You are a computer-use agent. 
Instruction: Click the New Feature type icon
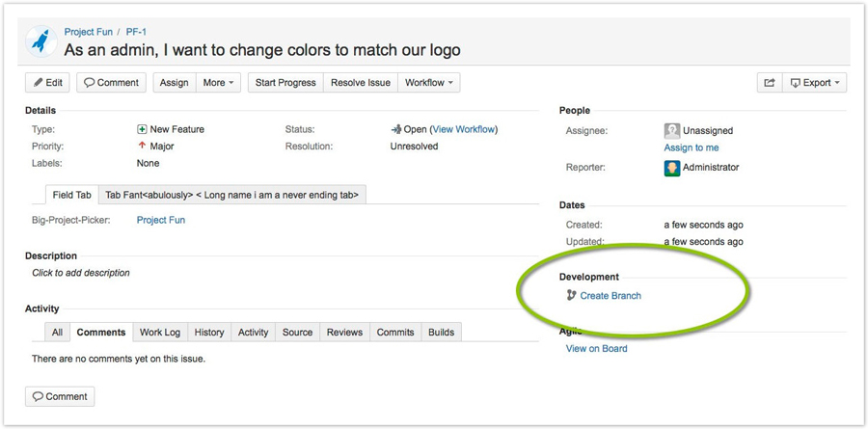click(x=142, y=129)
